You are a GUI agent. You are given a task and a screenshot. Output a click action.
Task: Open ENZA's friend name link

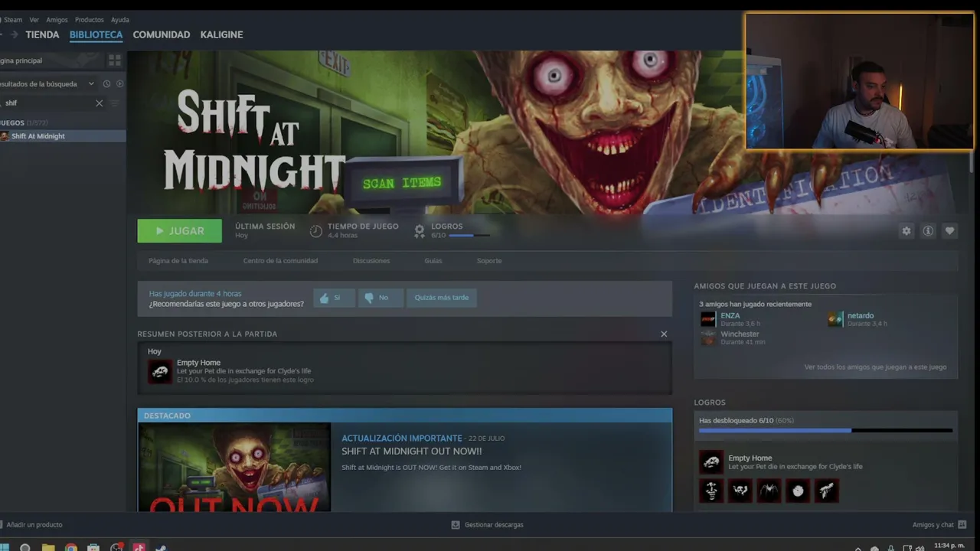coord(730,315)
